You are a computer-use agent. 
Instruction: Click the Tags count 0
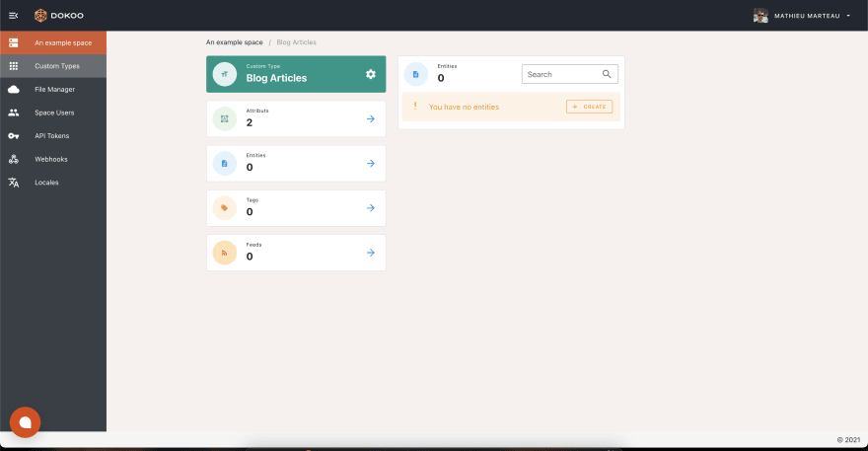coord(250,211)
